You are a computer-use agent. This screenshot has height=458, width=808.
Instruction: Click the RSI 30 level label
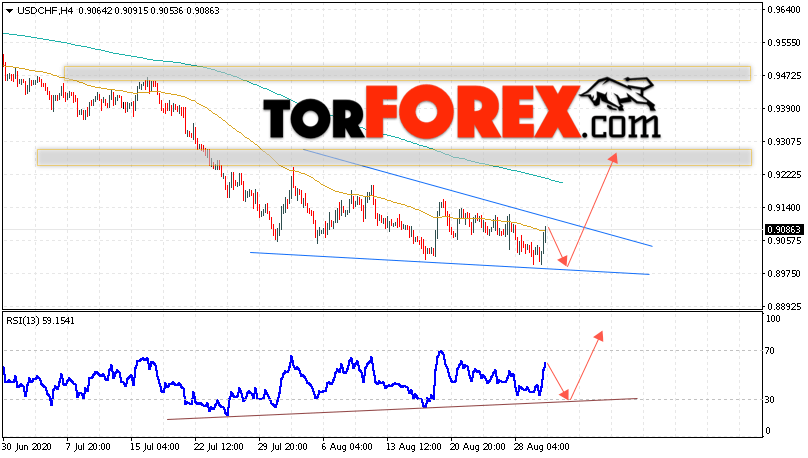770,400
